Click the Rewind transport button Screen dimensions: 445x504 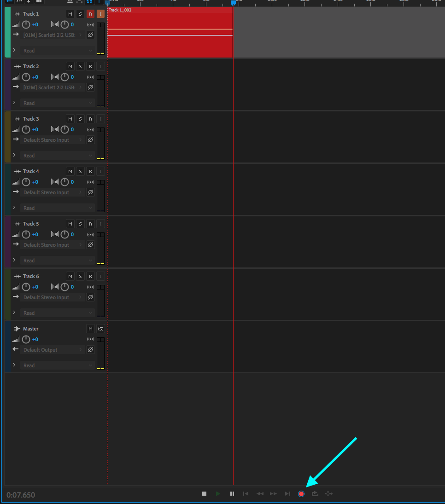tap(260, 494)
